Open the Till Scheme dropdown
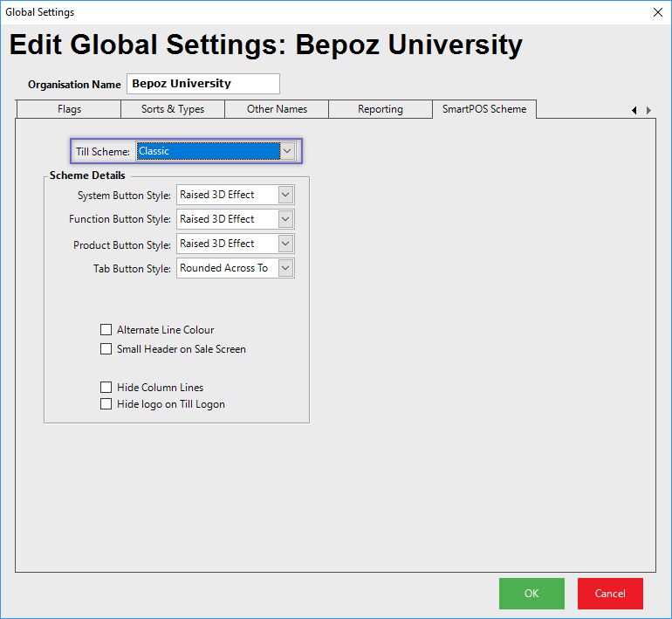 click(288, 151)
